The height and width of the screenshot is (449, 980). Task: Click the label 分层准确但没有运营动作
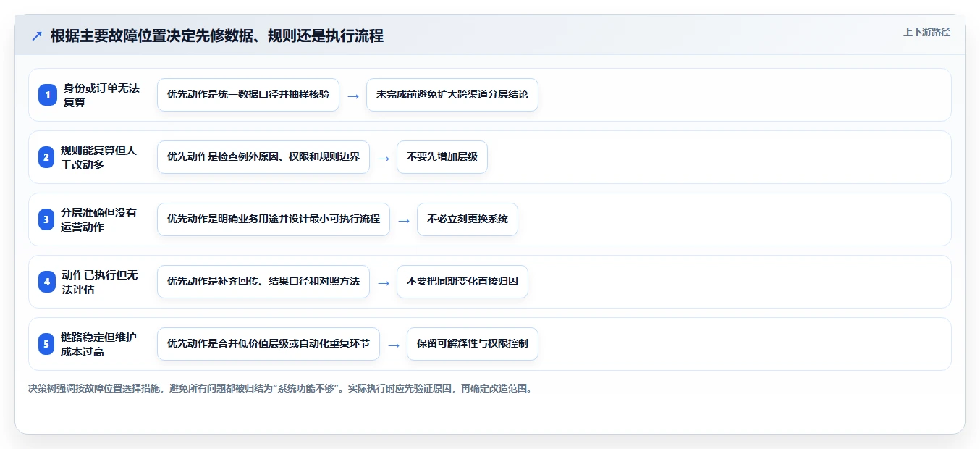point(99,219)
